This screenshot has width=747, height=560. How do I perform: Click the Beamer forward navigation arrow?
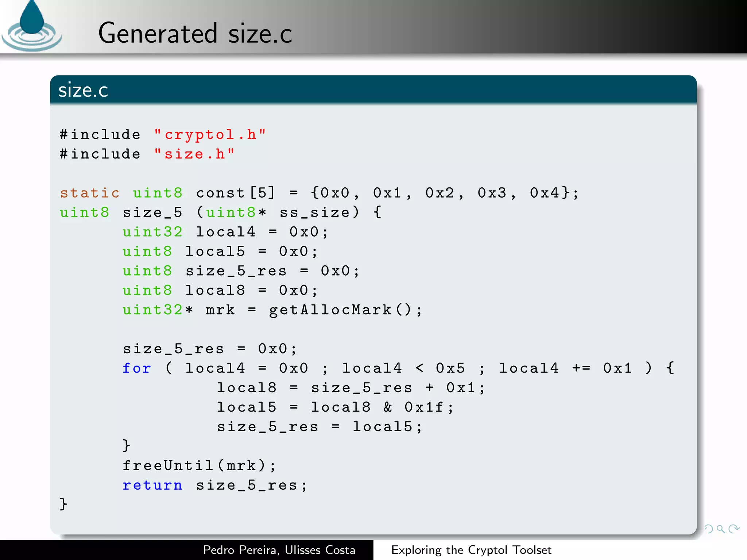pyautogui.click(x=734, y=529)
